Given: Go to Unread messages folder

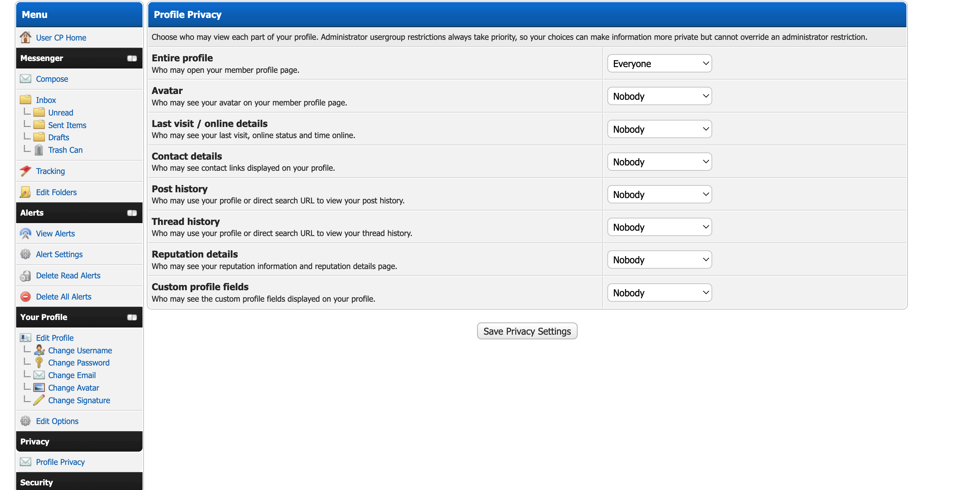Looking at the screenshot, I should 61,113.
